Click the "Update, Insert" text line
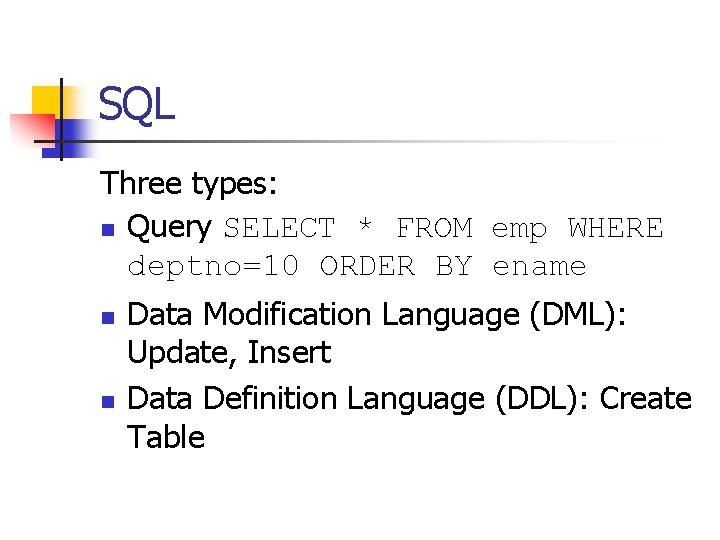720x540 pixels. click(x=229, y=353)
